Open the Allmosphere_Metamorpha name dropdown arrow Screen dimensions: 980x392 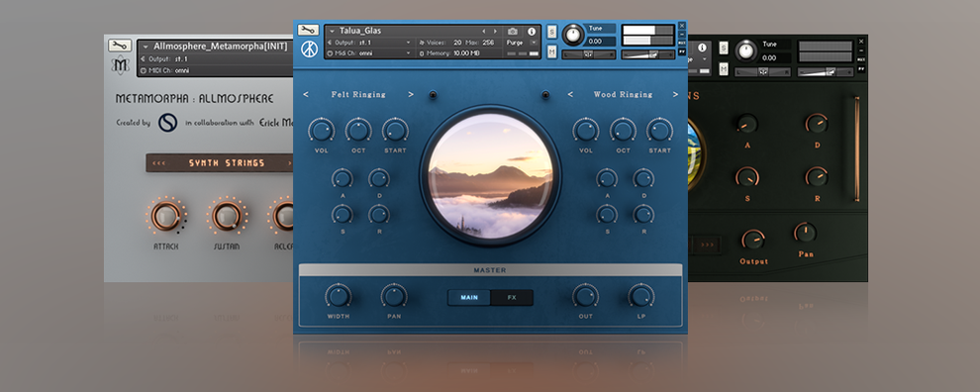[x=146, y=47]
